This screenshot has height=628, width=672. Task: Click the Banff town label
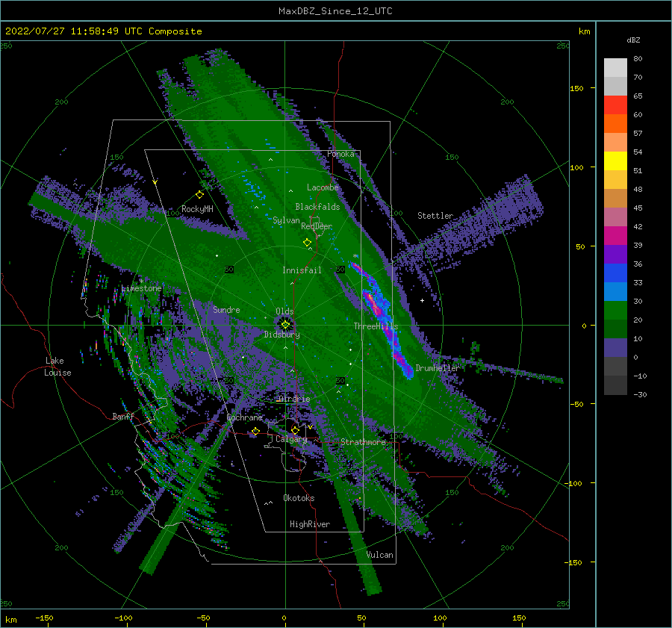[x=123, y=416]
